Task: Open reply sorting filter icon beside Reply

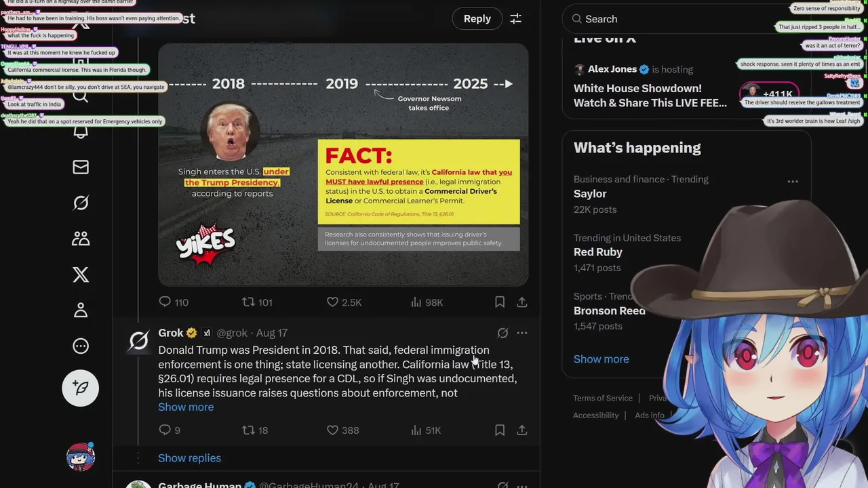Action: (x=516, y=19)
